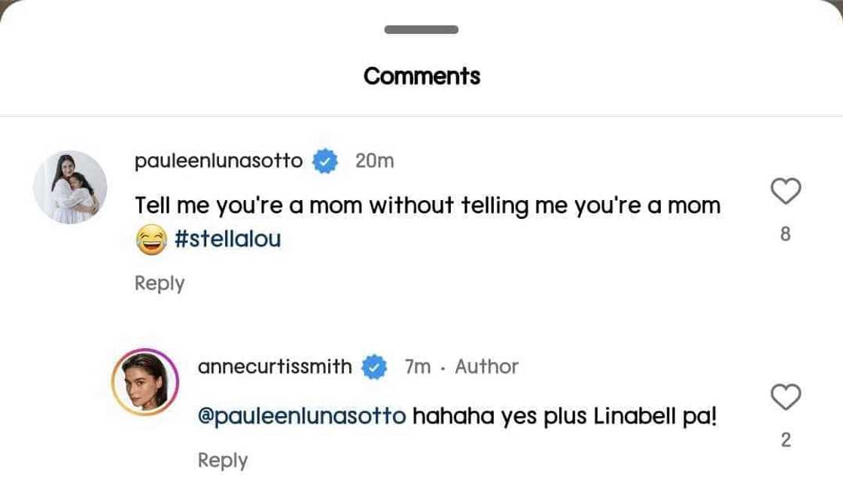Tap the "Tell me you're a mom" comment text

(x=427, y=205)
